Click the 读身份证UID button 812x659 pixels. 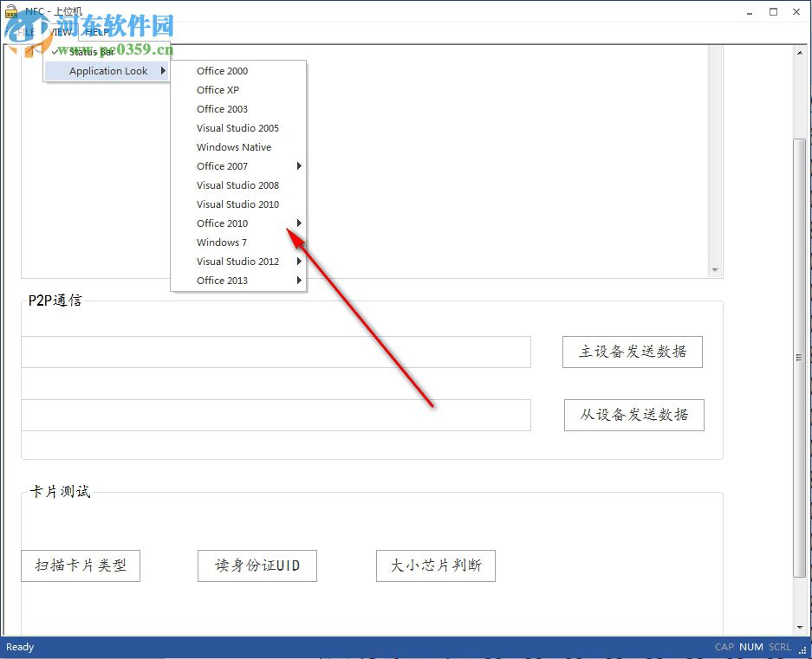(x=257, y=565)
